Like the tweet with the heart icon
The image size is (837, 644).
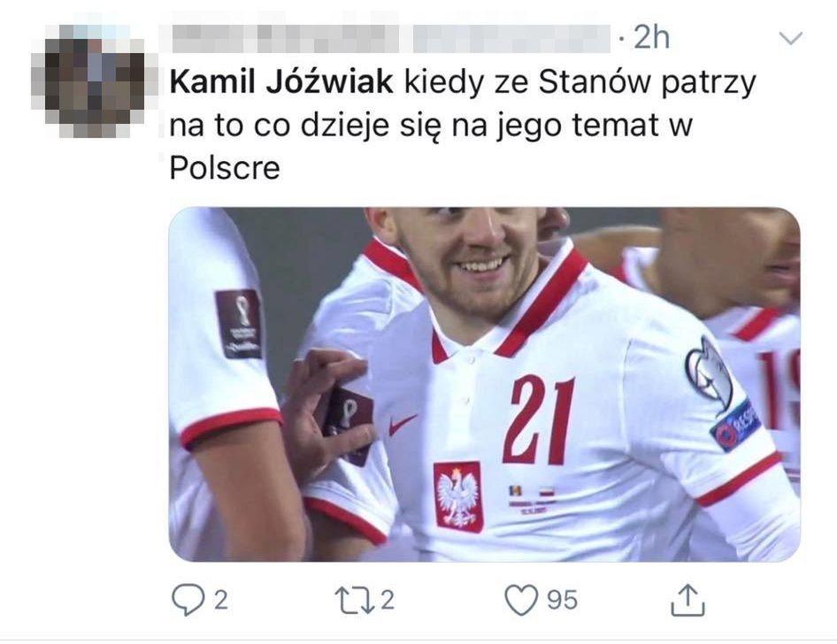521,600
